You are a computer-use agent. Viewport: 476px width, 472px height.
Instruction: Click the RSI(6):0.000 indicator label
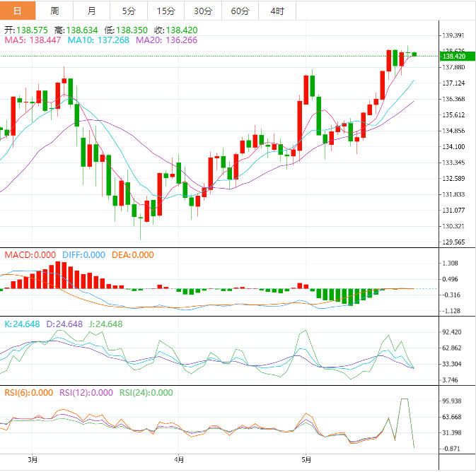[29, 393]
